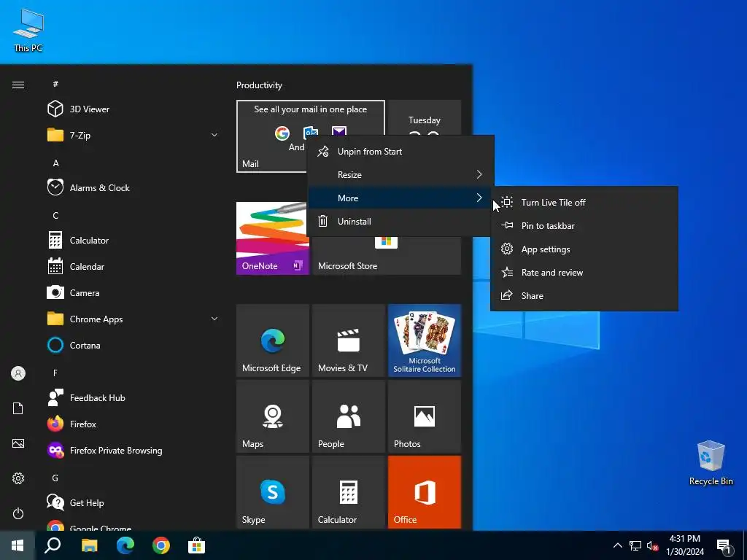The height and width of the screenshot is (560, 747).
Task: Expand the 7-Zip folder
Action: [133, 135]
